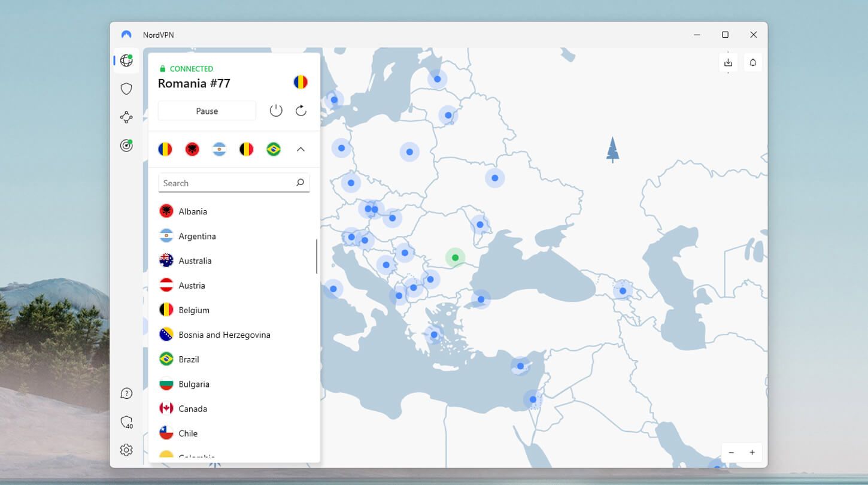Click the country list scrollbar

pos(317,256)
